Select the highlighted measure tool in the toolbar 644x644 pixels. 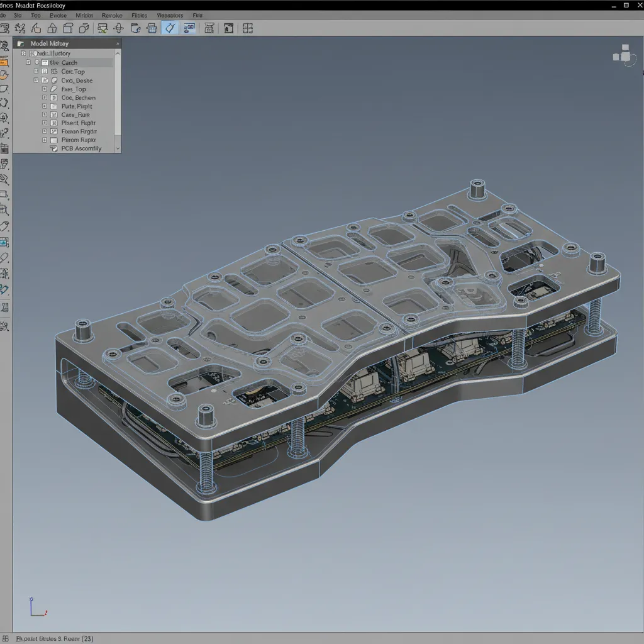coord(170,28)
